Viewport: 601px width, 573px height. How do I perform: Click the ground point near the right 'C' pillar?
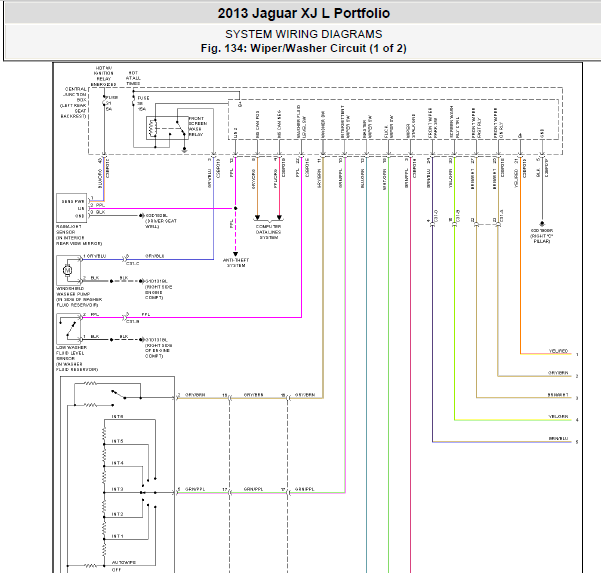click(542, 224)
